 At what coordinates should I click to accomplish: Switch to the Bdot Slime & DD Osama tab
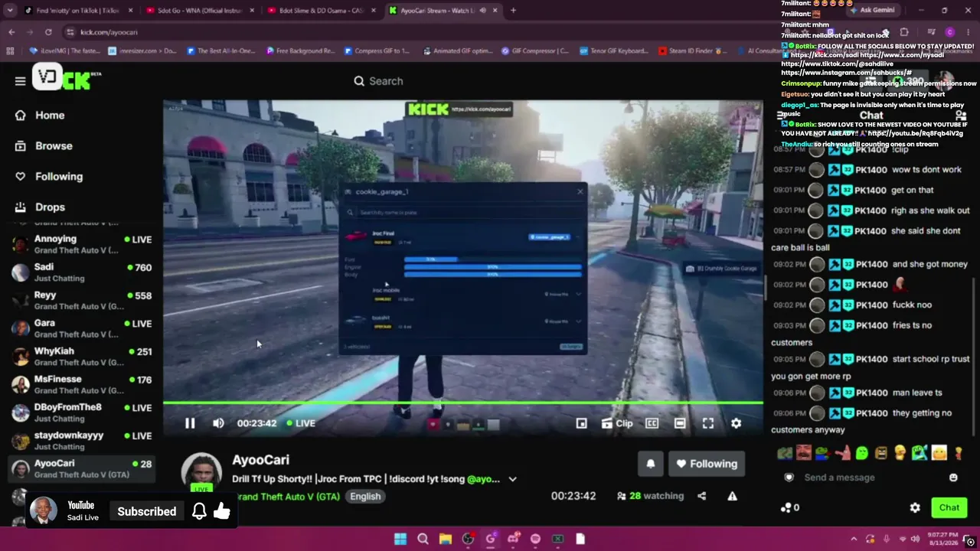[322, 11]
